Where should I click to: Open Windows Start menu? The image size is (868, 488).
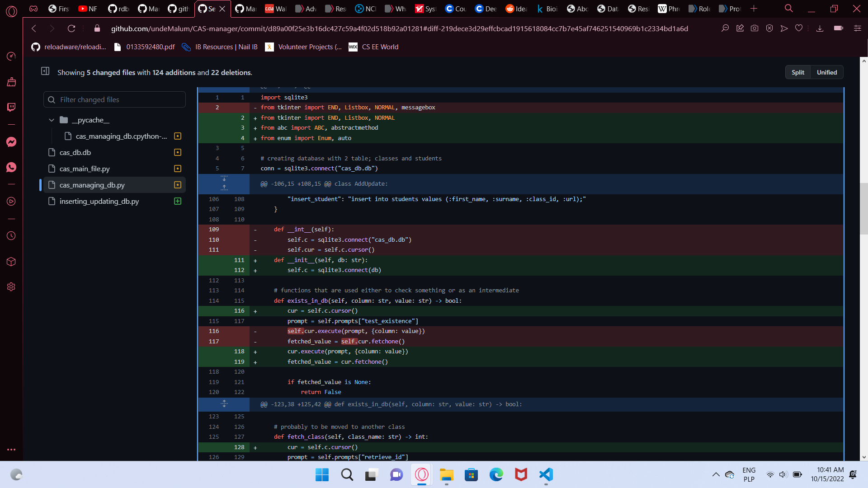coord(322,474)
